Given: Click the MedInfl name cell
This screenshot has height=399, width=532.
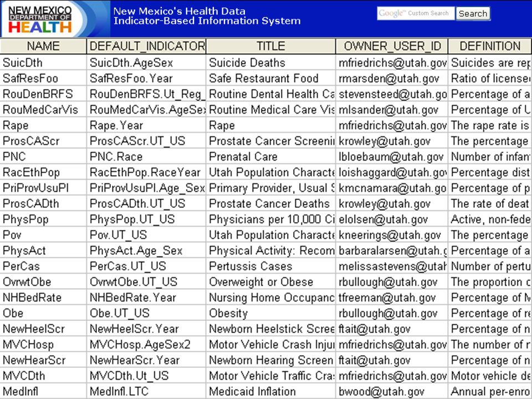Looking at the screenshot, I should pyautogui.click(x=43, y=391).
